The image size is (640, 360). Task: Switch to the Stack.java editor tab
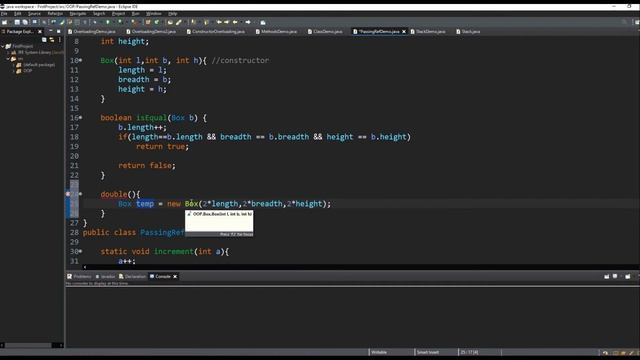pos(468,31)
